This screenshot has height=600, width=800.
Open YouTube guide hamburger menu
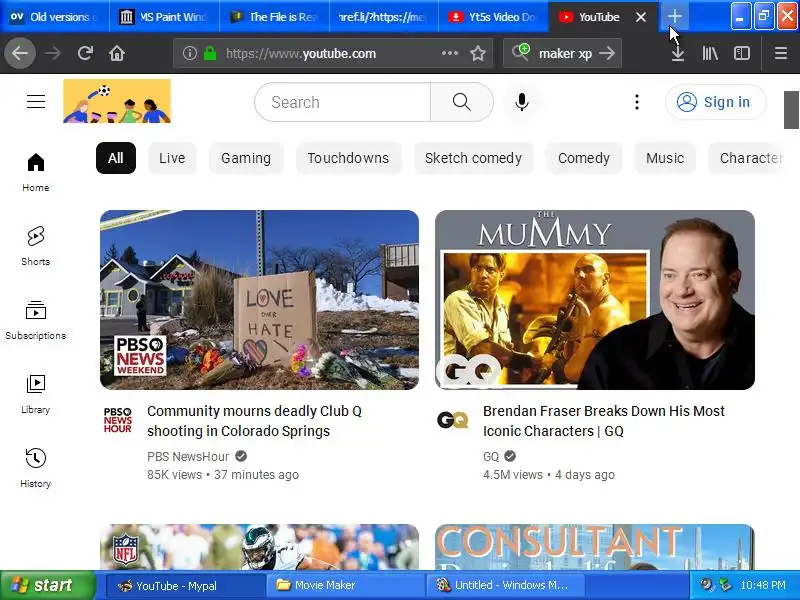(x=36, y=102)
